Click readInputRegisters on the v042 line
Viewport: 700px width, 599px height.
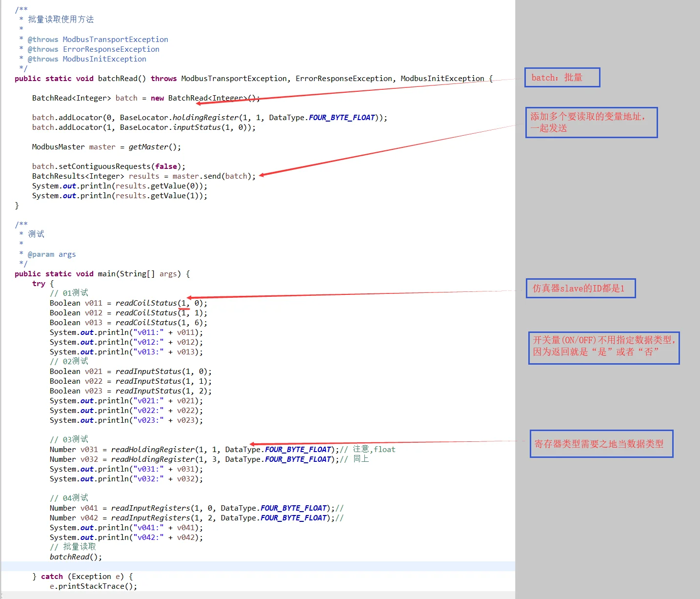point(151,518)
